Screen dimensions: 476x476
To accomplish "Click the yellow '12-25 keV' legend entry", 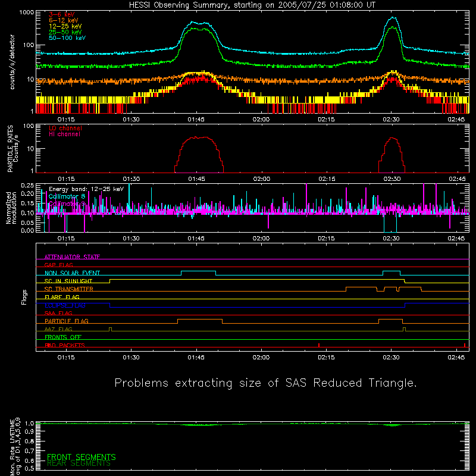I will pyautogui.click(x=65, y=26).
